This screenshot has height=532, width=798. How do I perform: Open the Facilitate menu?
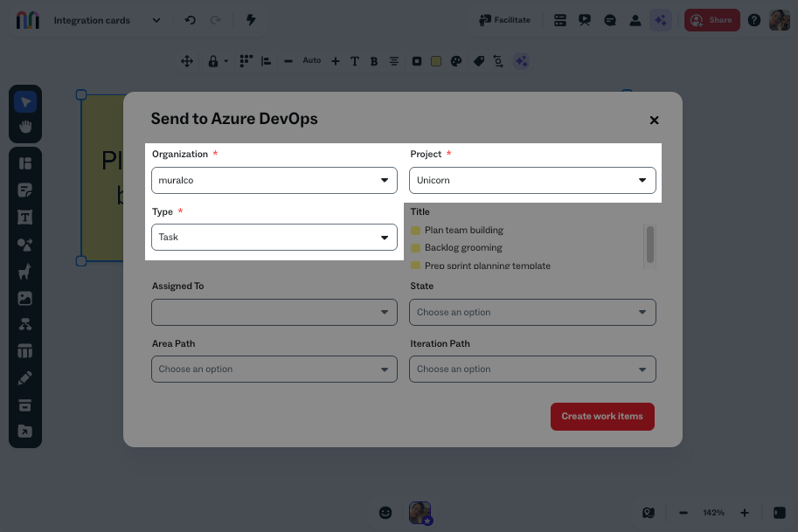pos(504,20)
